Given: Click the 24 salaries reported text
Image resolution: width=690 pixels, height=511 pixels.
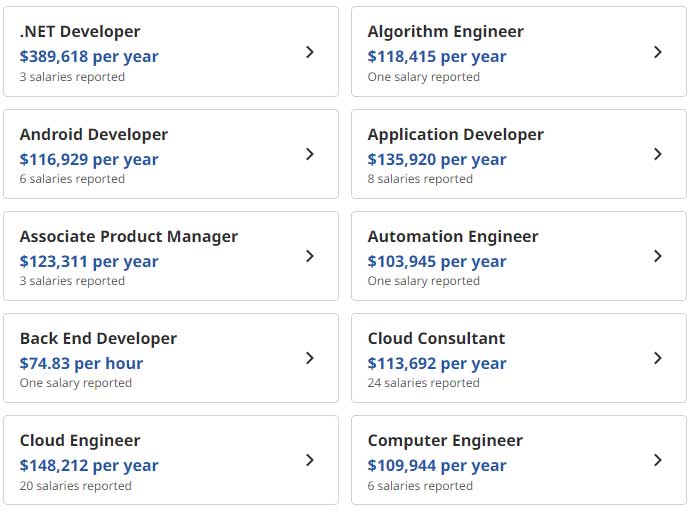Looking at the screenshot, I should point(423,383).
